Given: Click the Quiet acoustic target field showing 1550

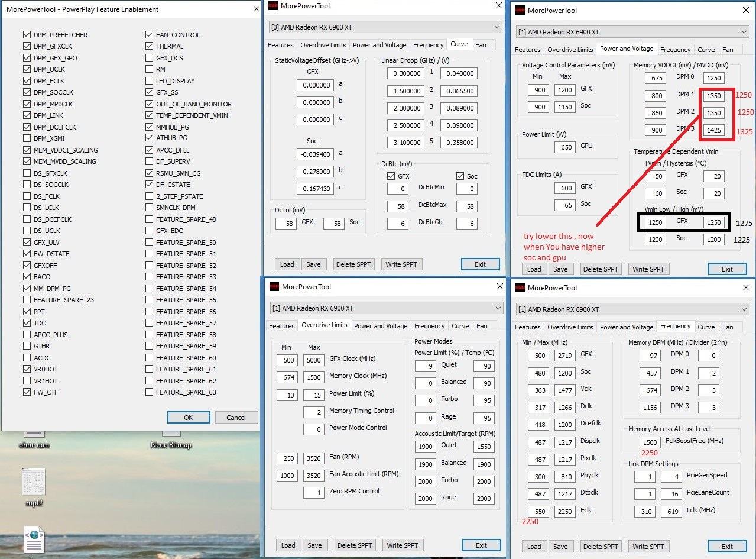Looking at the screenshot, I should point(484,448).
